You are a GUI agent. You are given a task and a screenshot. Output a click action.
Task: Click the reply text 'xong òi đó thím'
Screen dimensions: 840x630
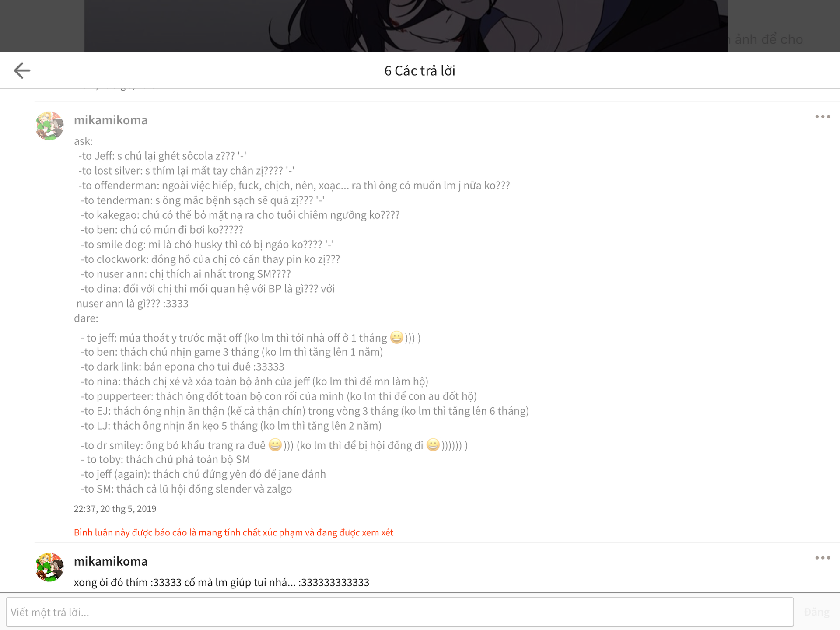[x=111, y=582]
